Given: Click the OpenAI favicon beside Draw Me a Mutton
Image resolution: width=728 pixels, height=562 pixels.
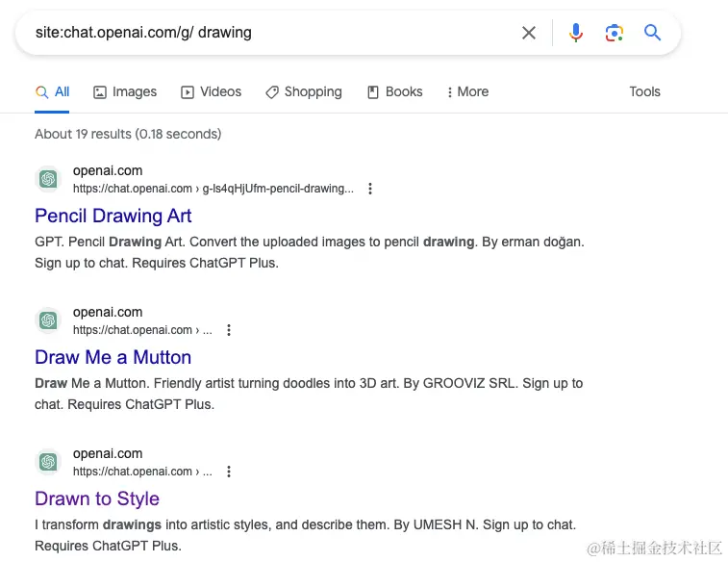Looking at the screenshot, I should pyautogui.click(x=48, y=320).
